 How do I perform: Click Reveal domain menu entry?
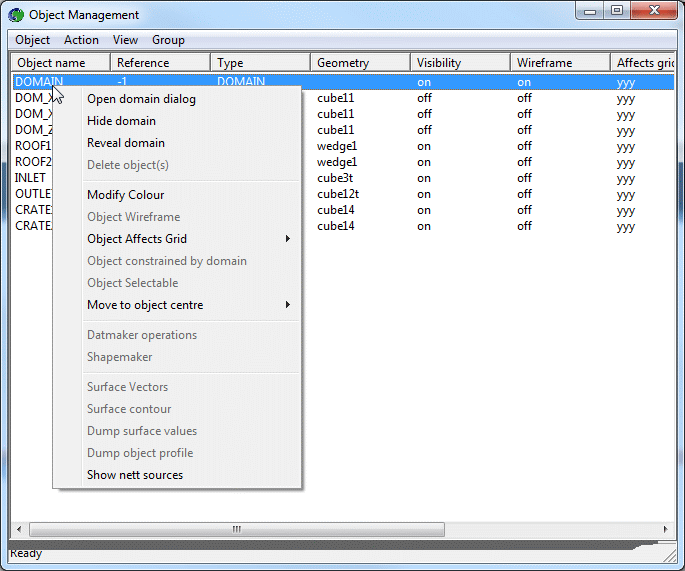tap(126, 143)
